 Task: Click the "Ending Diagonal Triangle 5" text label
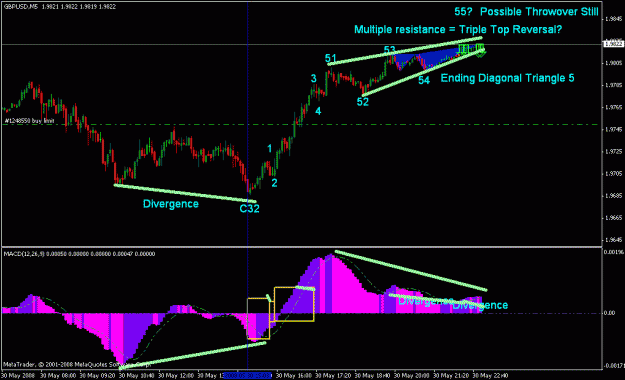tap(507, 78)
